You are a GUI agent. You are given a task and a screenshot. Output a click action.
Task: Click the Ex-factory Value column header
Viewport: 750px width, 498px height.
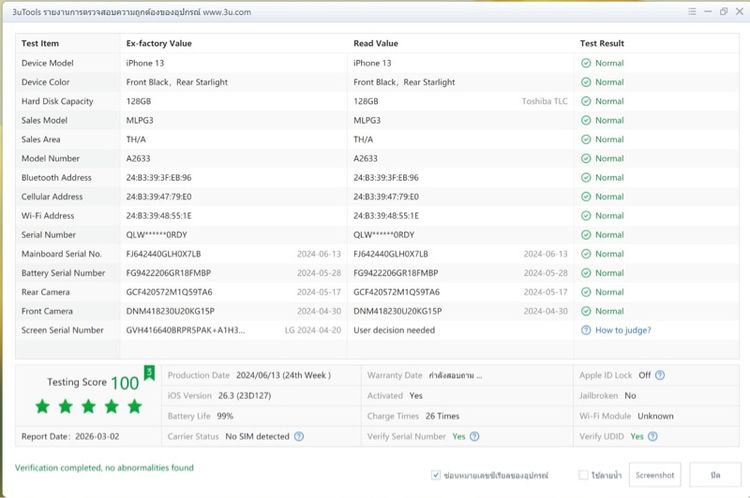coord(158,44)
